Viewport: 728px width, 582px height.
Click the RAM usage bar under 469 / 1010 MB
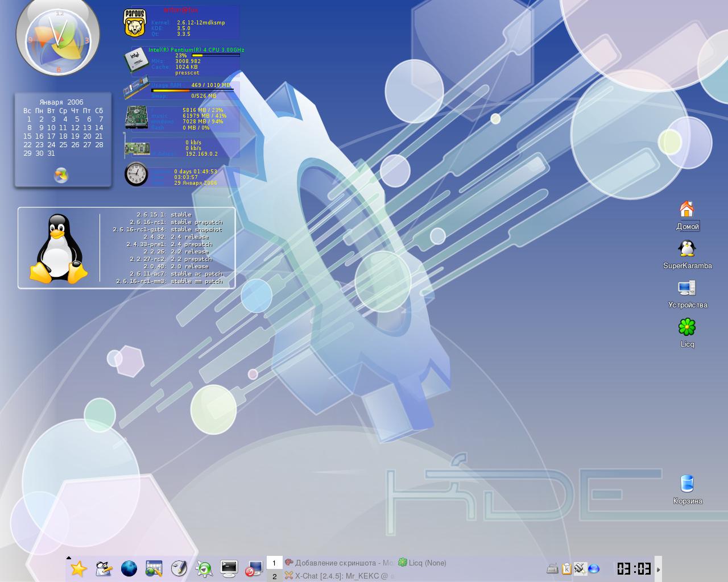click(x=192, y=90)
